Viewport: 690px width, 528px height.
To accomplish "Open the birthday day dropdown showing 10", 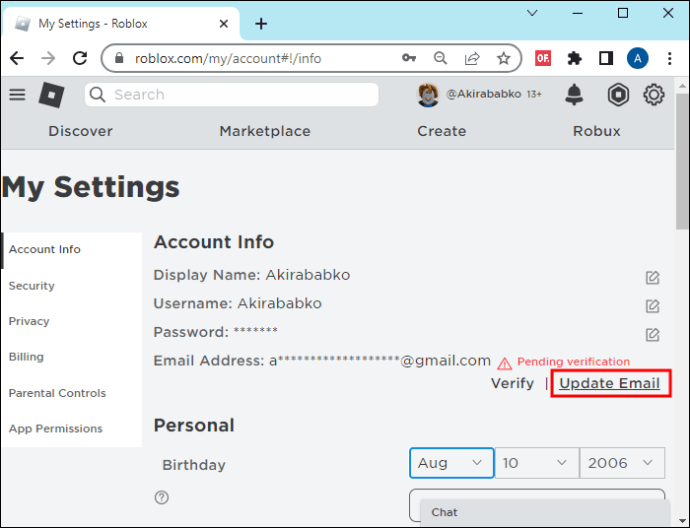I will pyautogui.click(x=536, y=463).
